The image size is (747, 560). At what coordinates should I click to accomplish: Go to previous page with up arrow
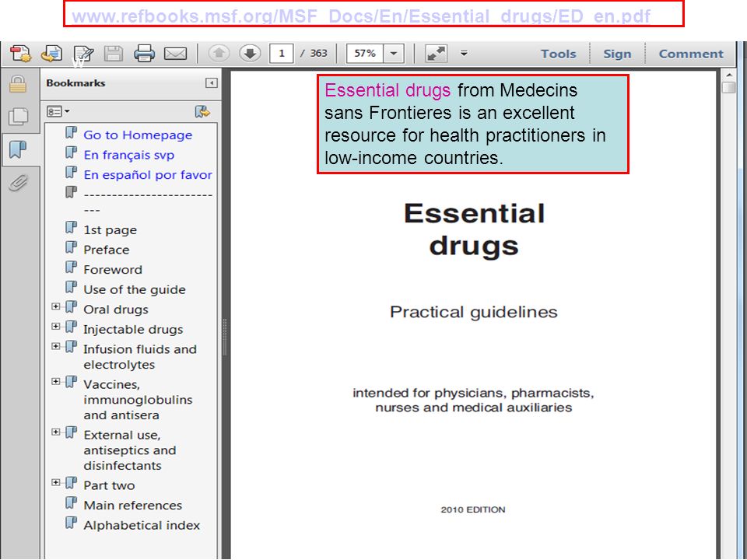click(219, 53)
